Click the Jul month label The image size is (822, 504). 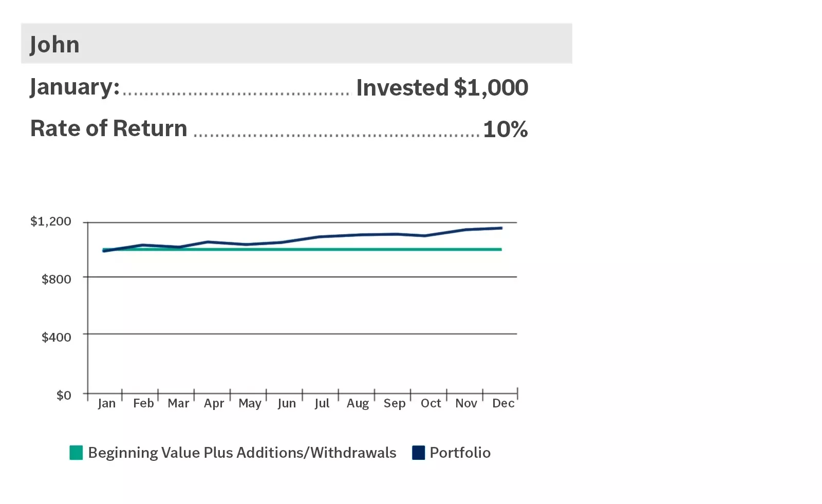(322, 403)
